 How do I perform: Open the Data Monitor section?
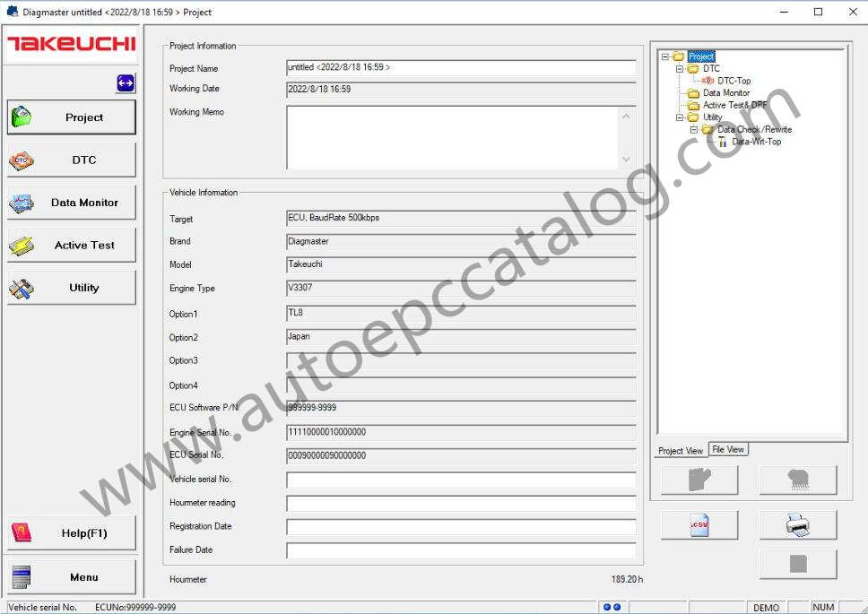coord(72,203)
